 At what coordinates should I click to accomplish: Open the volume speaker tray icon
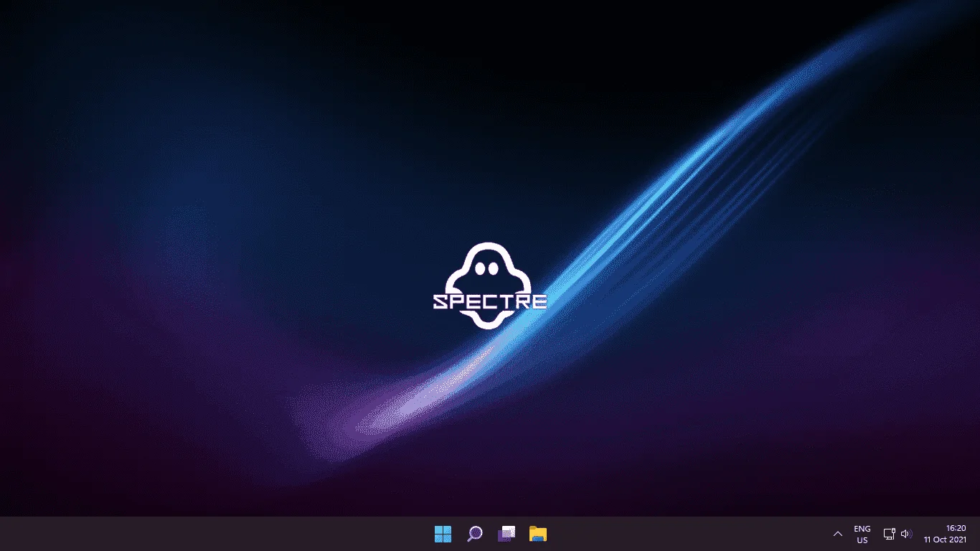pos(906,534)
